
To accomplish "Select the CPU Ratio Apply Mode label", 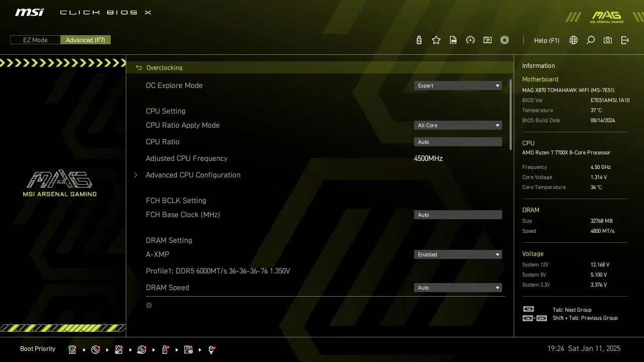I will click(183, 125).
